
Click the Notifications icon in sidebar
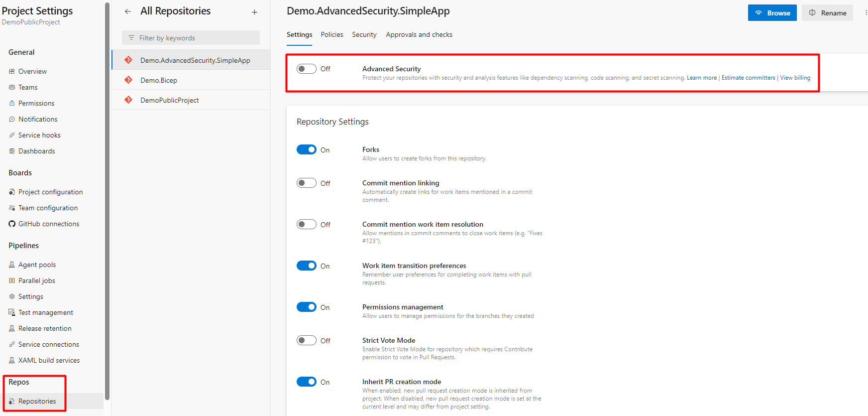click(12, 119)
